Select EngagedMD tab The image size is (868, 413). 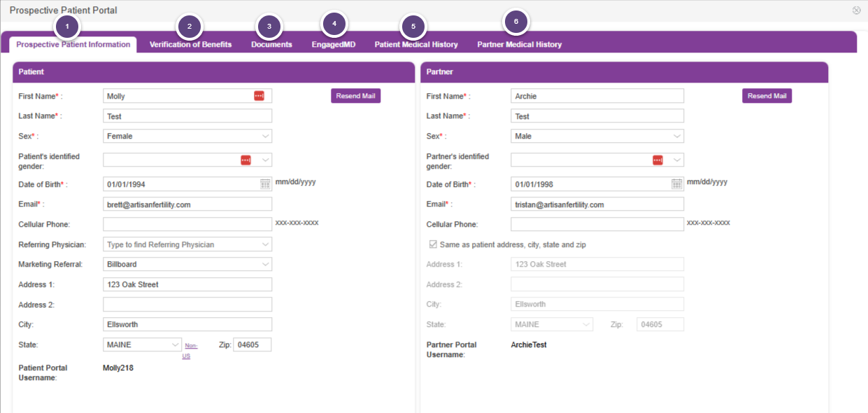tap(334, 44)
